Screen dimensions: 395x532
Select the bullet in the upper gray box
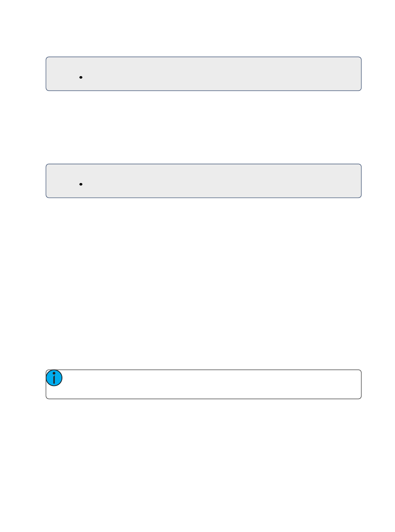pos(79,77)
